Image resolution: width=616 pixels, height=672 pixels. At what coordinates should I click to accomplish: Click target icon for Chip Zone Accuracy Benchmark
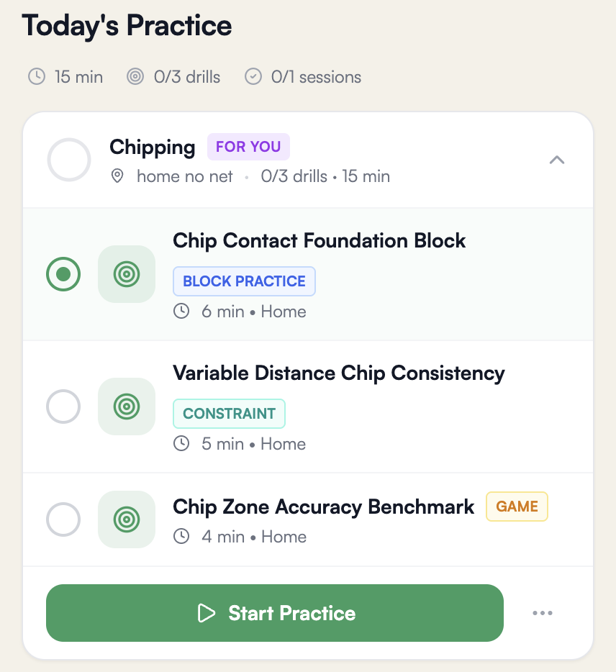pos(127,519)
